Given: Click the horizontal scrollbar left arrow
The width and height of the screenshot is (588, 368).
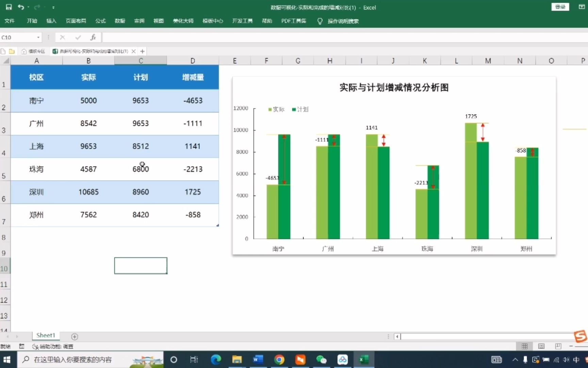Looking at the screenshot, I should pyautogui.click(x=397, y=337).
